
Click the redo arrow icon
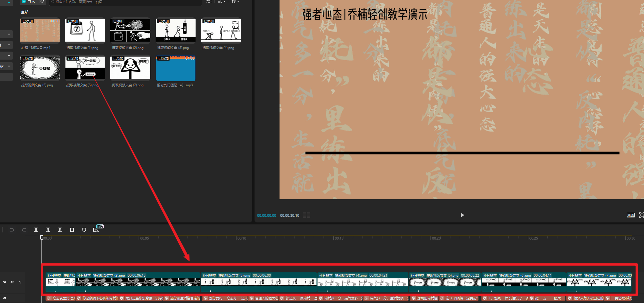pyautogui.click(x=24, y=230)
